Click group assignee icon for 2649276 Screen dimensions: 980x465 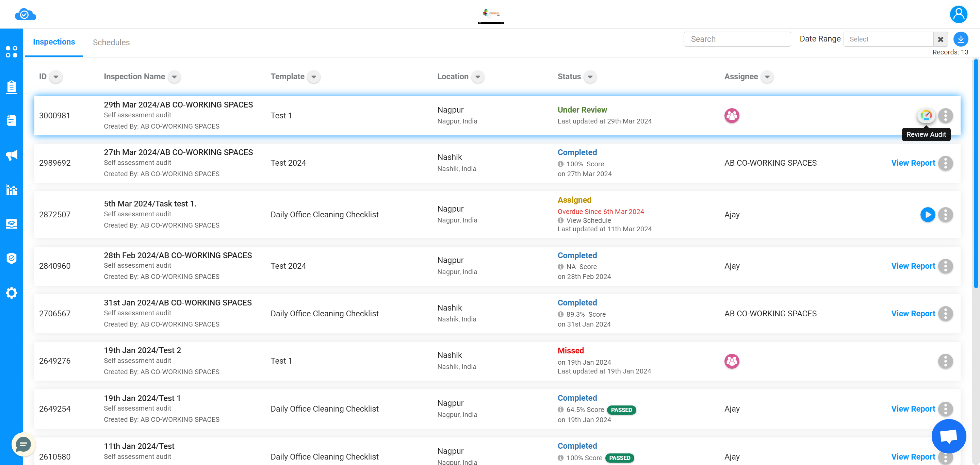[x=732, y=361]
